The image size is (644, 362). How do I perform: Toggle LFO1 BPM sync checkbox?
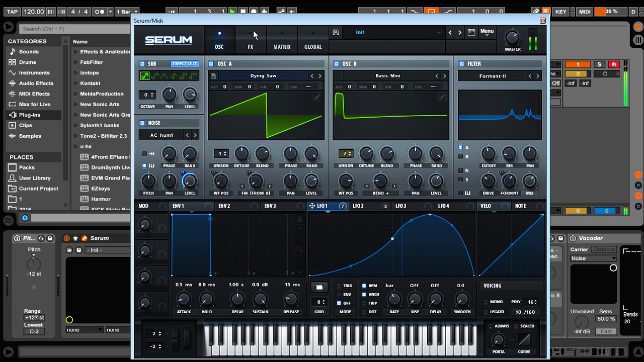(x=364, y=286)
